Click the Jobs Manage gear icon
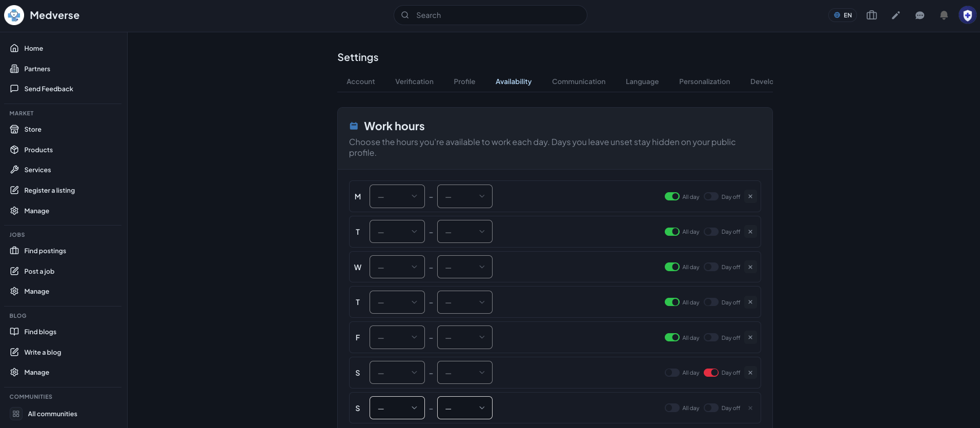The image size is (980, 428). 14,291
